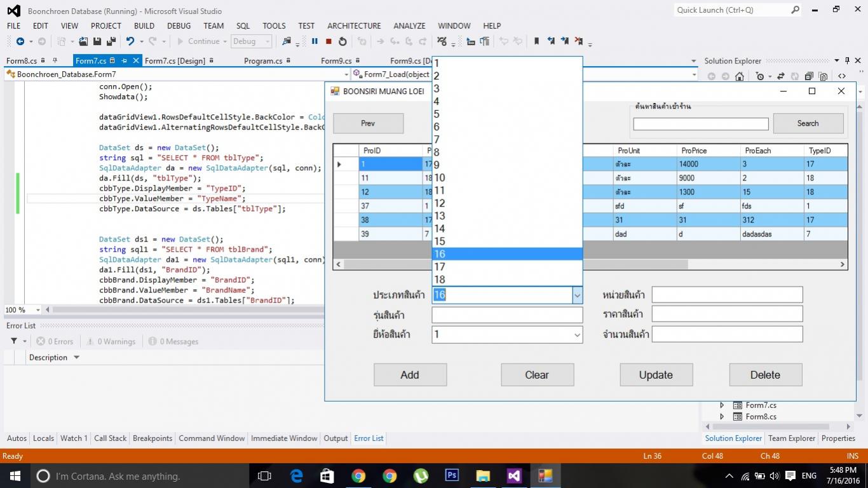Click the ค้นหาสินค้าเข้าร้าน search text field
The height and width of the screenshot is (488, 868).
pos(701,125)
